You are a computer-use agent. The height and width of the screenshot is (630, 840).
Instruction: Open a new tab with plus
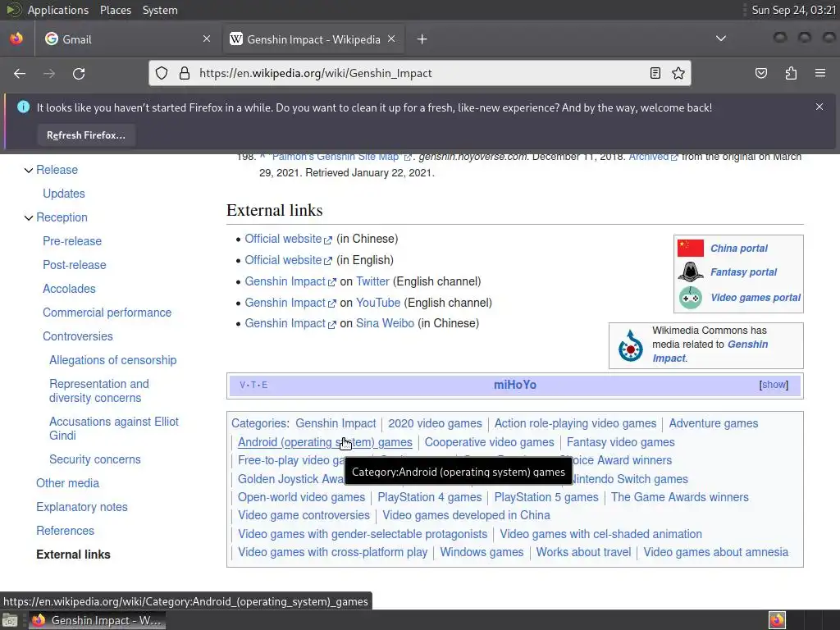click(x=422, y=39)
